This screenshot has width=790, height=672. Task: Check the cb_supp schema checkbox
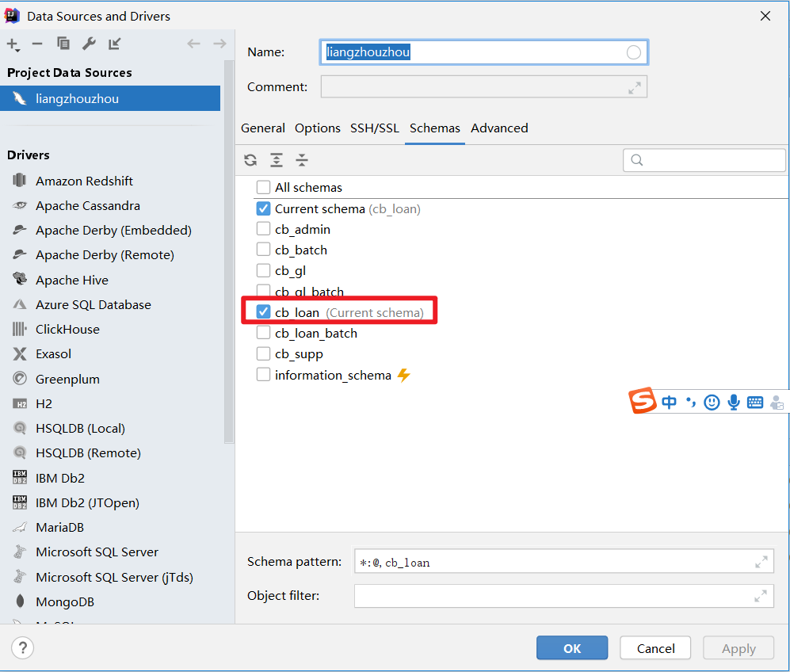pos(264,354)
